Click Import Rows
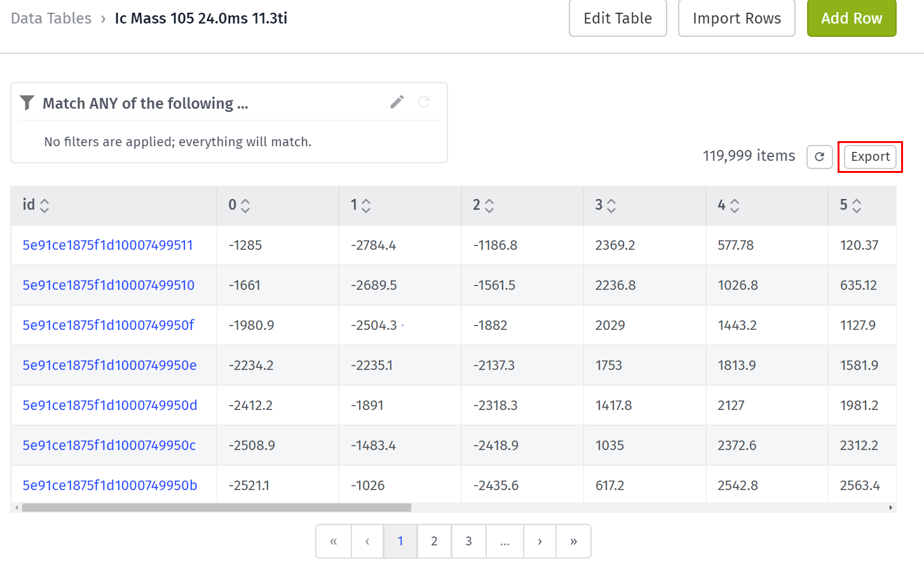 (x=737, y=18)
